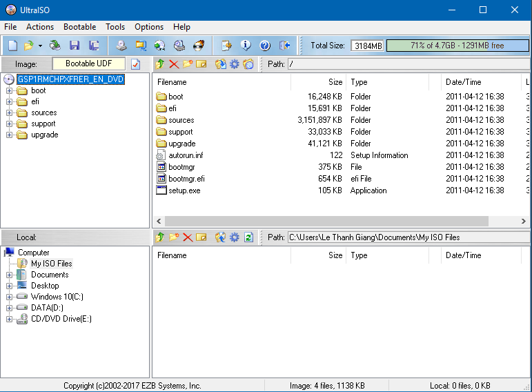Click the horizontal scrollbar of the image file list
The image size is (532, 392).
326,222
